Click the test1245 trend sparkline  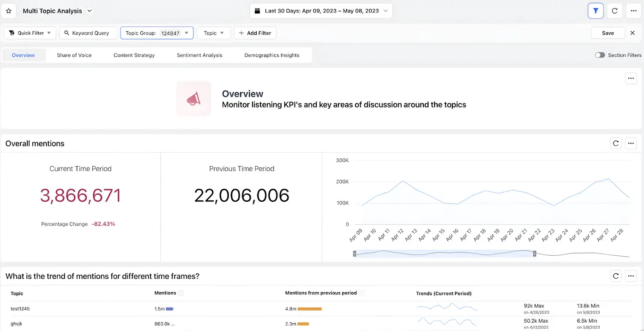(x=447, y=307)
